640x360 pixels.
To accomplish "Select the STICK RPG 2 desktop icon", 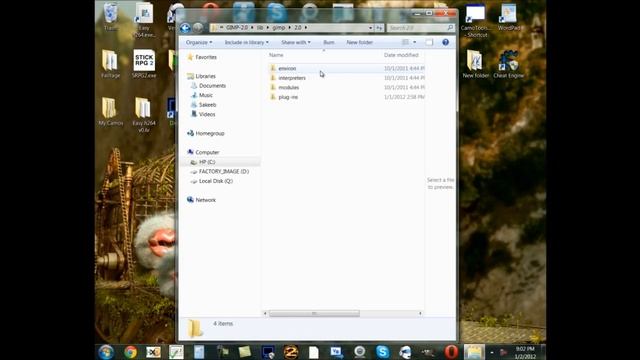I will (144, 64).
